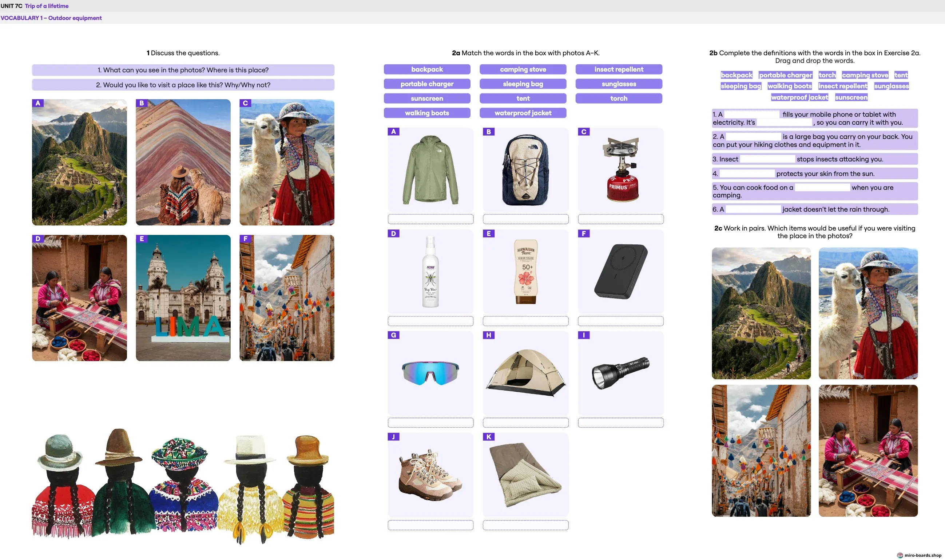
Task: Click the hiking boots photo J
Action: click(x=430, y=475)
